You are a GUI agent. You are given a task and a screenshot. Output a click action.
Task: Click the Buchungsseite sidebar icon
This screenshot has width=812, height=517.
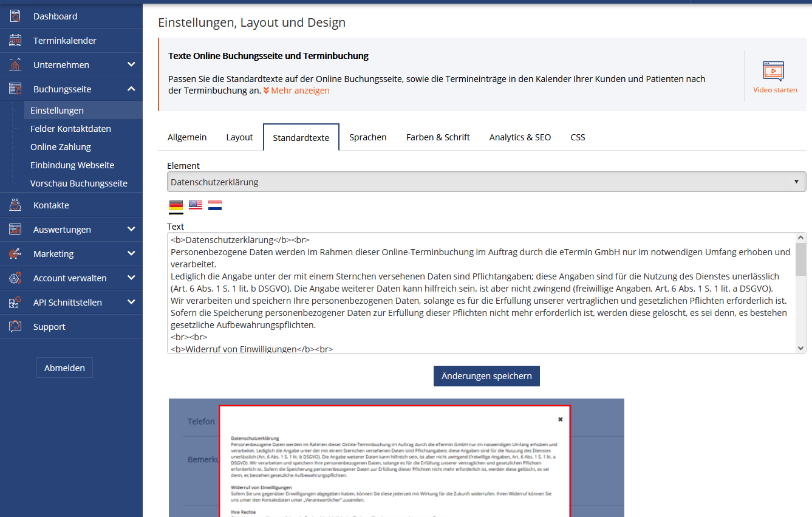15,89
